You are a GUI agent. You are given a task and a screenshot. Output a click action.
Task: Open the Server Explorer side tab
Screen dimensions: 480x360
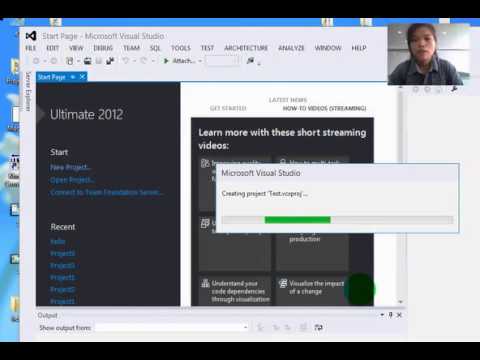(x=28, y=91)
